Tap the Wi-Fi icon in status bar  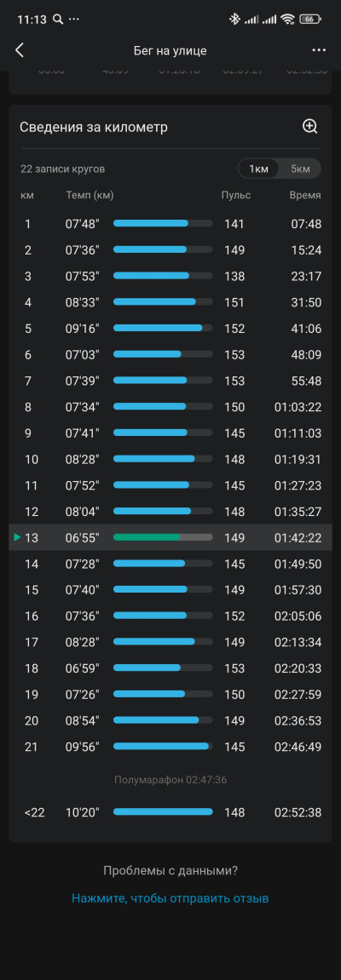tap(288, 20)
